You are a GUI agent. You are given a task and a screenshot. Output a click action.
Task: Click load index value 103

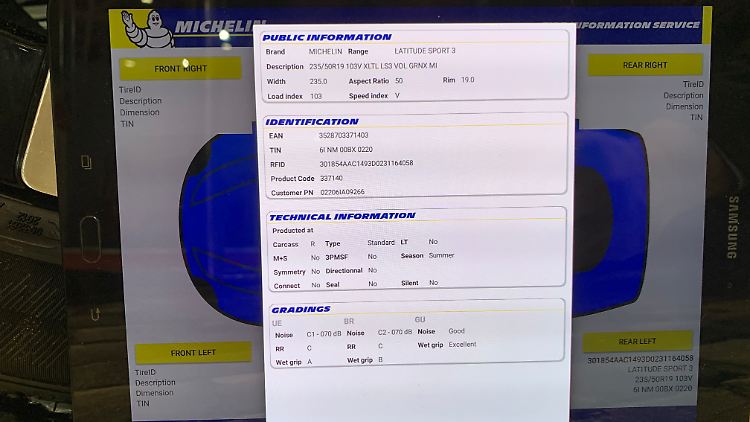click(x=316, y=96)
